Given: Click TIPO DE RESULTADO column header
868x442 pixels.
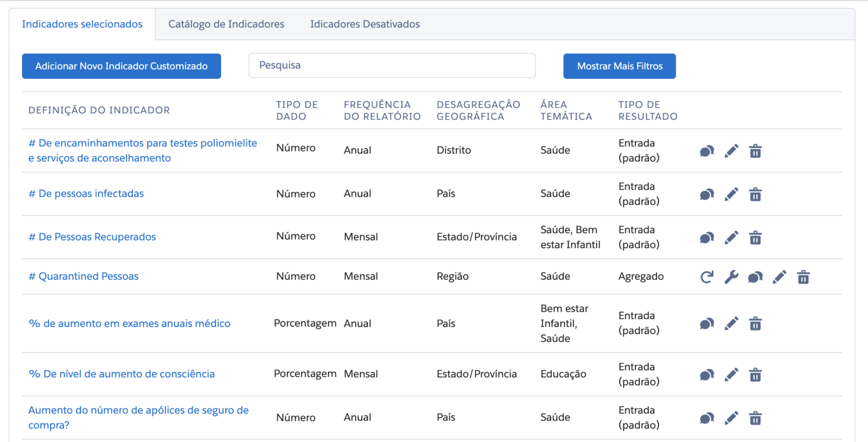Looking at the screenshot, I should pyautogui.click(x=648, y=110).
